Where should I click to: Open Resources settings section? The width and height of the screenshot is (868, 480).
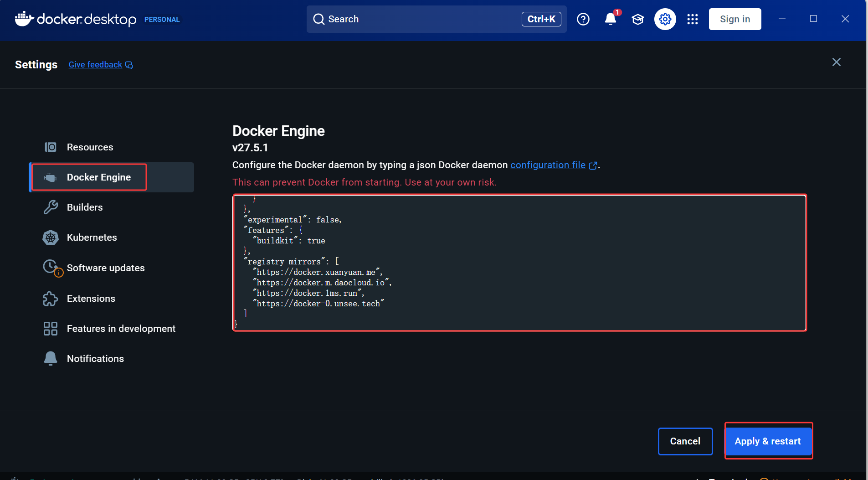click(x=112, y=147)
